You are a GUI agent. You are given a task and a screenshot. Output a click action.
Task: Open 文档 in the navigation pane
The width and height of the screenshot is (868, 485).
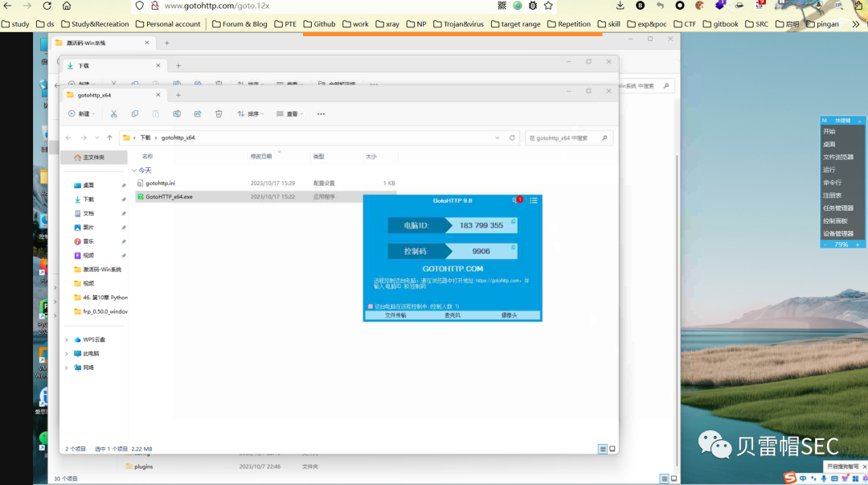tap(88, 213)
